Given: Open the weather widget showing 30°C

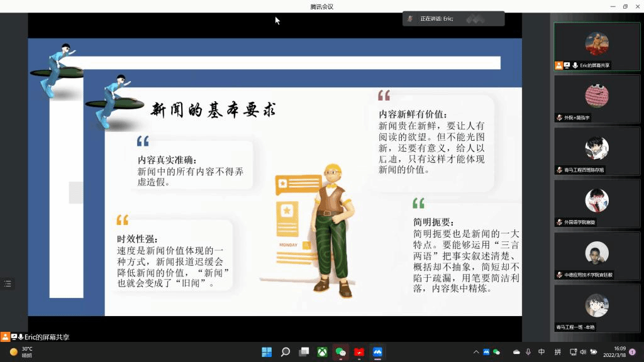Looking at the screenshot, I should point(22,352).
